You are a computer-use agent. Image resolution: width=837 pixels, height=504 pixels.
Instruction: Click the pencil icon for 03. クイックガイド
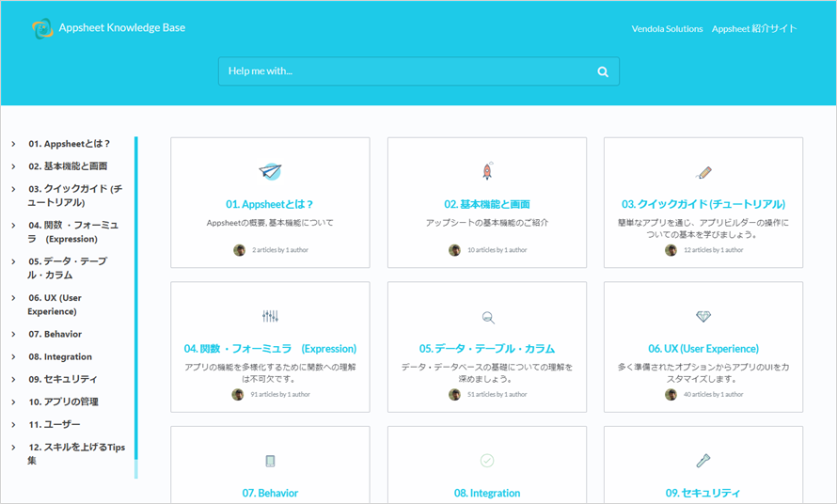tap(703, 172)
